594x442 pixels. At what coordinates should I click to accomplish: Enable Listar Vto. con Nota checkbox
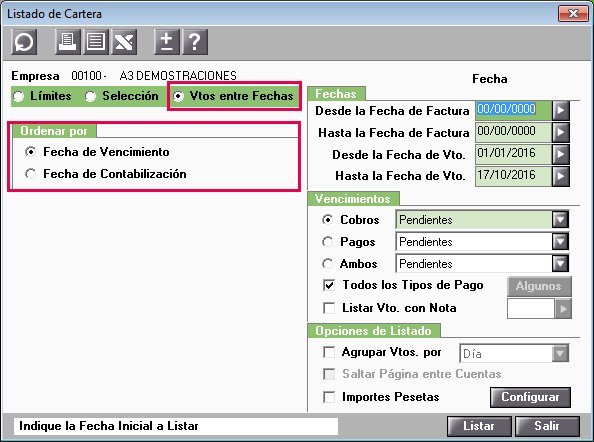click(x=329, y=308)
